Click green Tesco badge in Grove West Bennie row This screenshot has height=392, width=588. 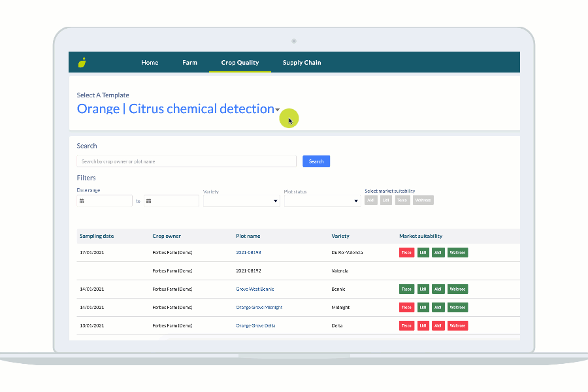pos(406,289)
